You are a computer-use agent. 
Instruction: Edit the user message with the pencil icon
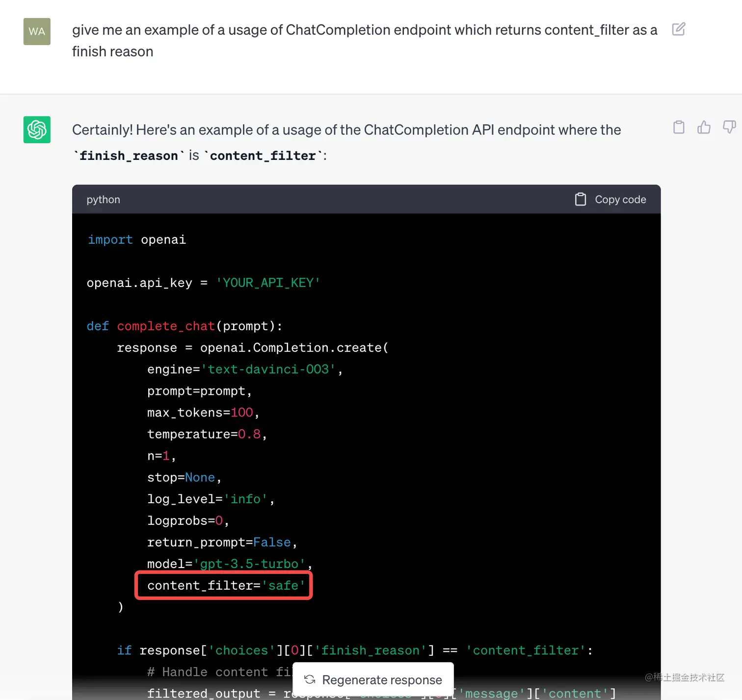coord(679,29)
